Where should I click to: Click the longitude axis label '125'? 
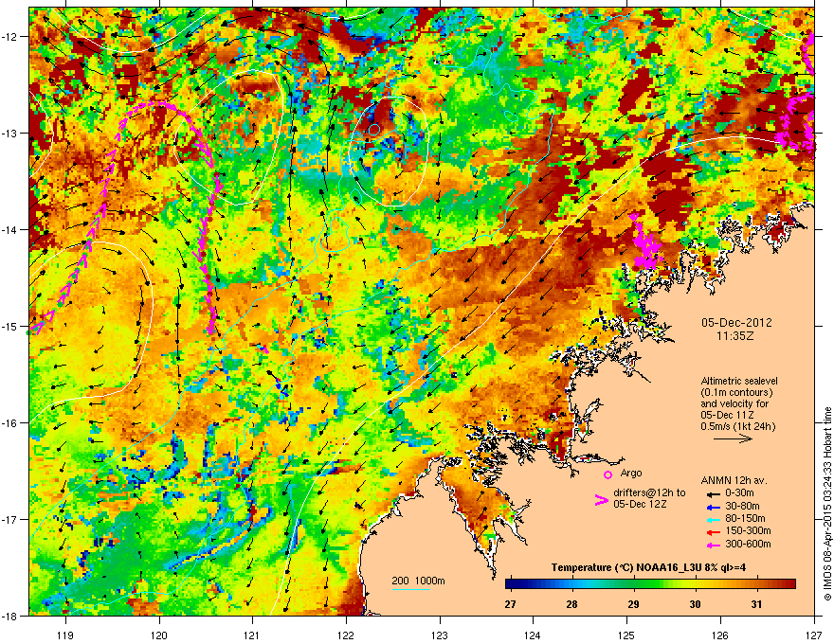coord(626,635)
